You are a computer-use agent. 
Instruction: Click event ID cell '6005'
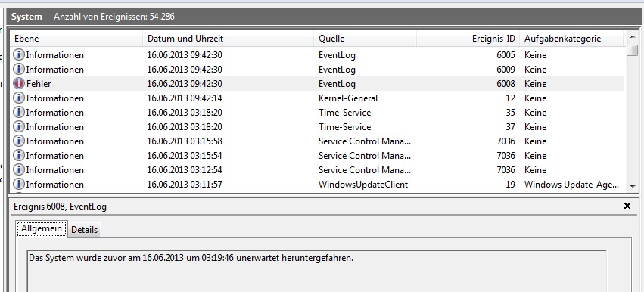pyautogui.click(x=506, y=55)
